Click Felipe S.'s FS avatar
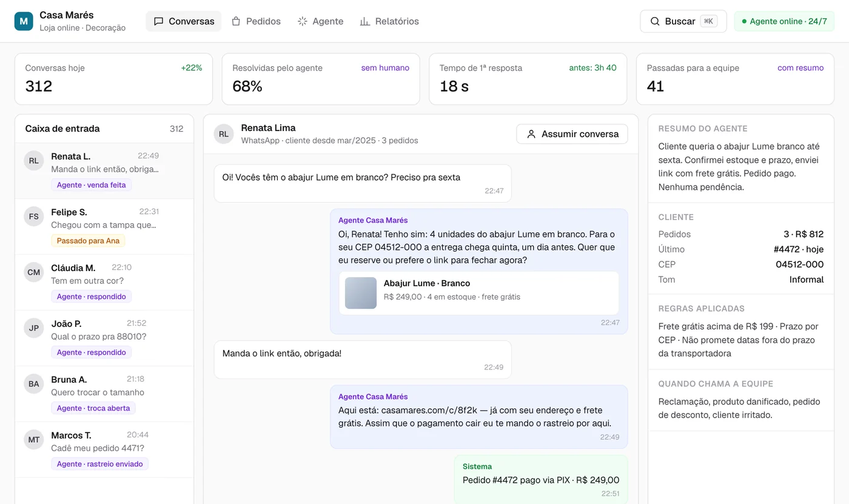 click(x=34, y=217)
